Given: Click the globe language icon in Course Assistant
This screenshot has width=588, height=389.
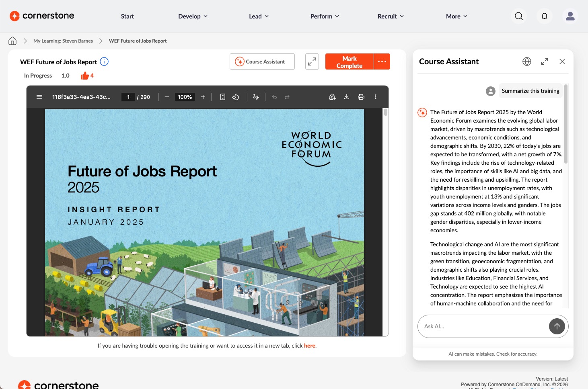Looking at the screenshot, I should tap(527, 61).
